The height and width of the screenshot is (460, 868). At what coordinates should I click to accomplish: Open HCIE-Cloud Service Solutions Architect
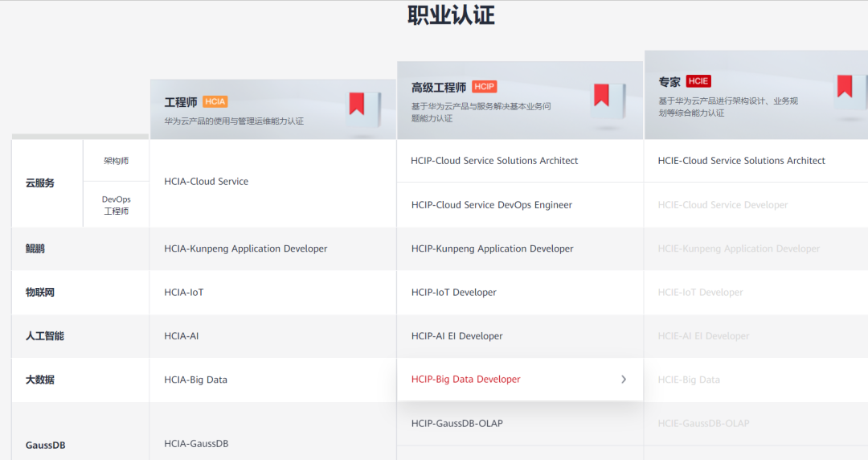pos(741,161)
